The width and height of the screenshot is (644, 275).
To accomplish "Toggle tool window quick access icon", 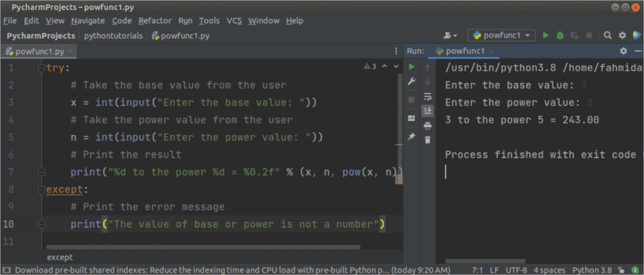I will [x=7, y=271].
